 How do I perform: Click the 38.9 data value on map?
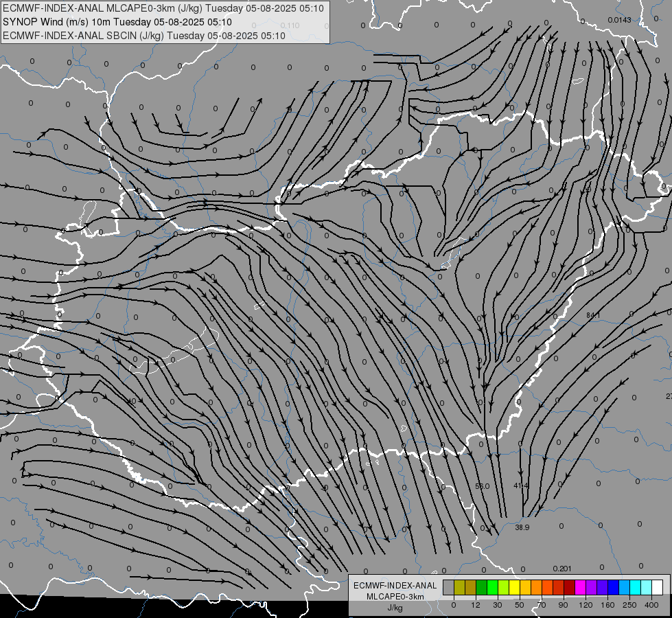(x=522, y=527)
